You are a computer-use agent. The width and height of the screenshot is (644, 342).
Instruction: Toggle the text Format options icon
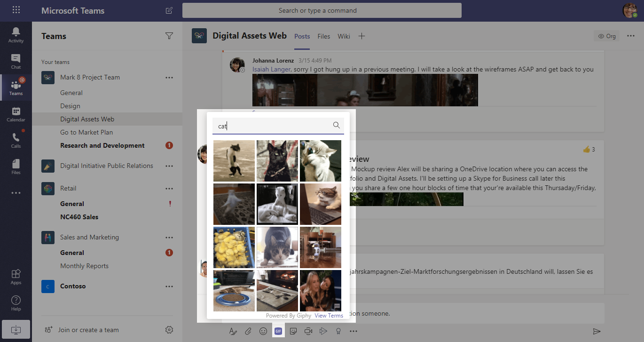[x=233, y=331]
